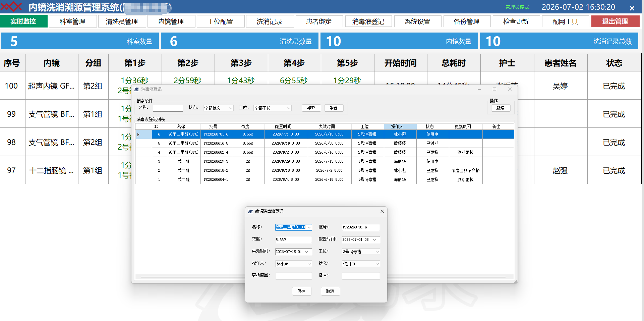
Task: Expand the 状态 dropdown showing 使用中
Action: point(377,264)
